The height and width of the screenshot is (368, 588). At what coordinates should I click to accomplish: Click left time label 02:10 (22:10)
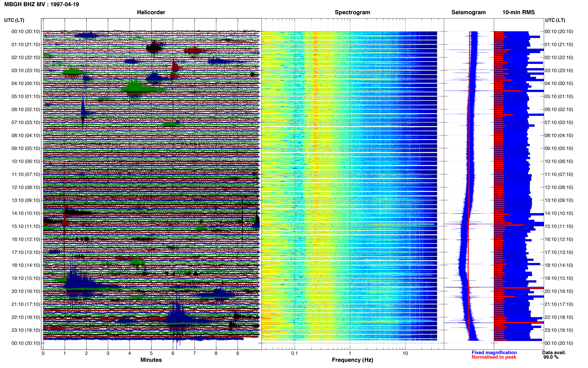coord(26,57)
